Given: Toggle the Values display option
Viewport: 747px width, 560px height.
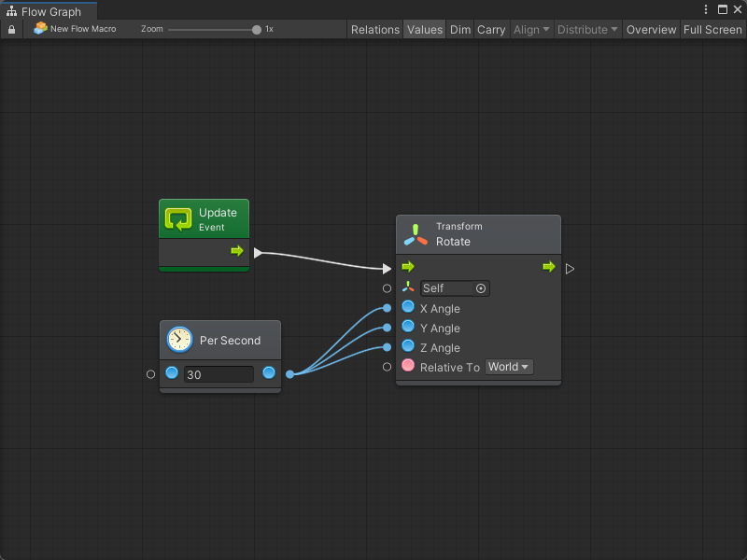Looking at the screenshot, I should 425,30.
